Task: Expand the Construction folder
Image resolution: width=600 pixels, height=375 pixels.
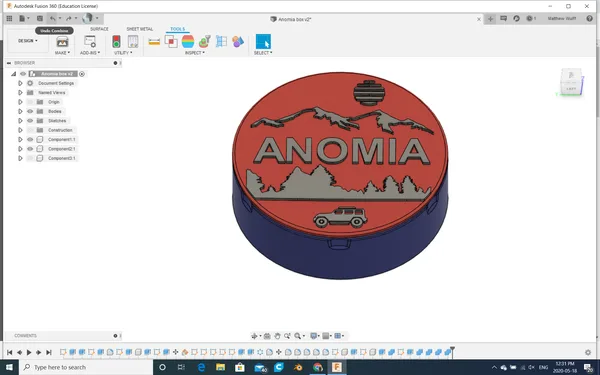Action: 20,130
